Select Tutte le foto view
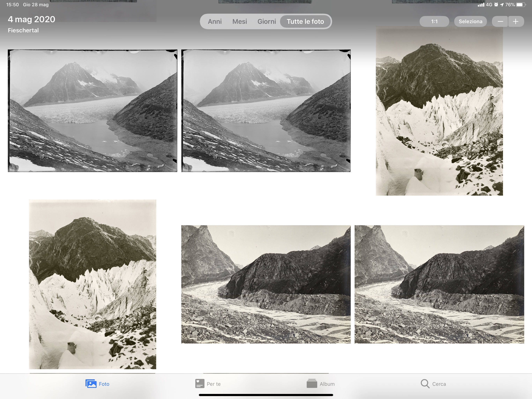The width and height of the screenshot is (532, 399). 305,22
